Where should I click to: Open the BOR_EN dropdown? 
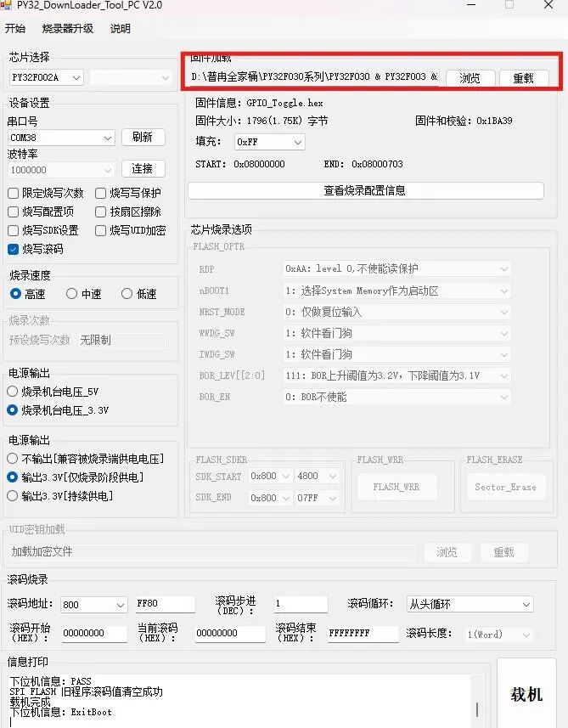(396, 397)
